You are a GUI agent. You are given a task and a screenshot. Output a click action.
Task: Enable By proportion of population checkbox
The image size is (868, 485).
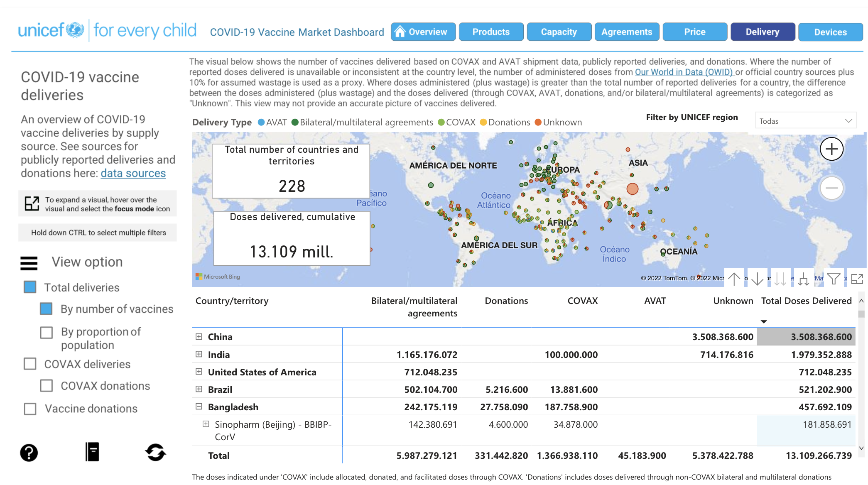click(x=46, y=332)
